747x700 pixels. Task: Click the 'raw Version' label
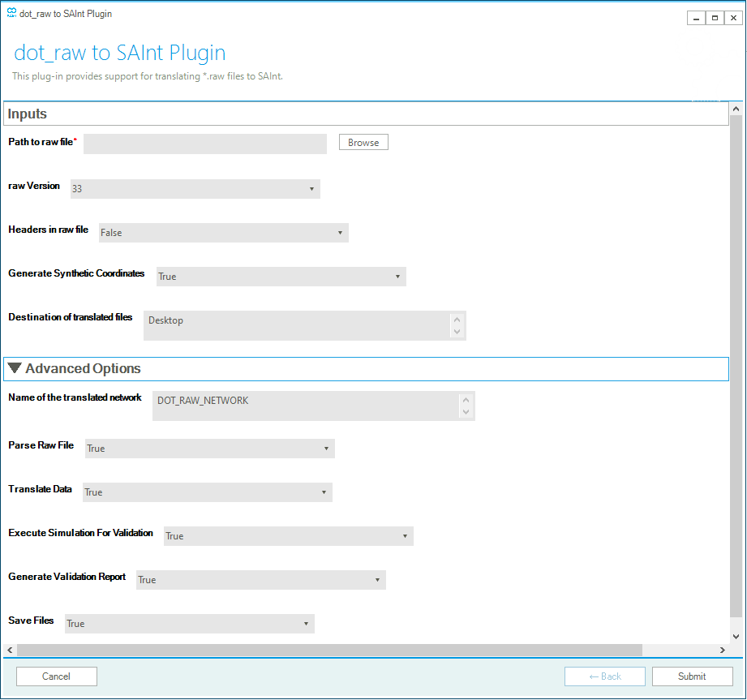34,186
